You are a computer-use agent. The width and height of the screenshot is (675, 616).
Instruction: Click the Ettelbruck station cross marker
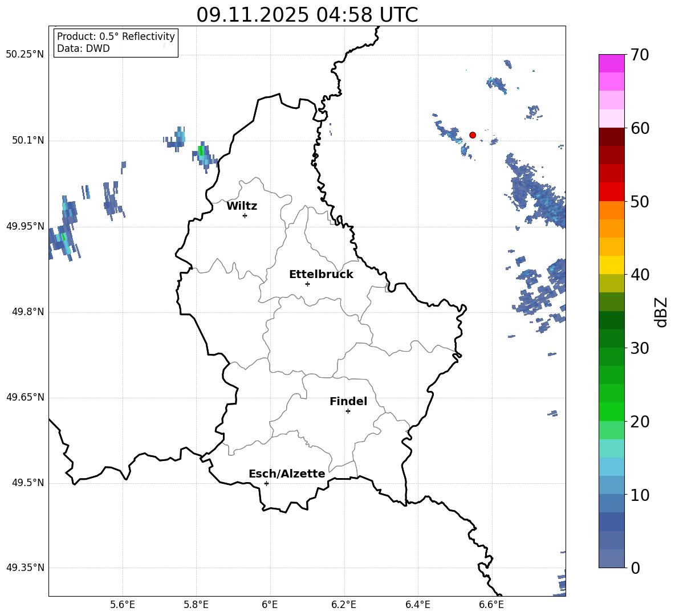(307, 284)
